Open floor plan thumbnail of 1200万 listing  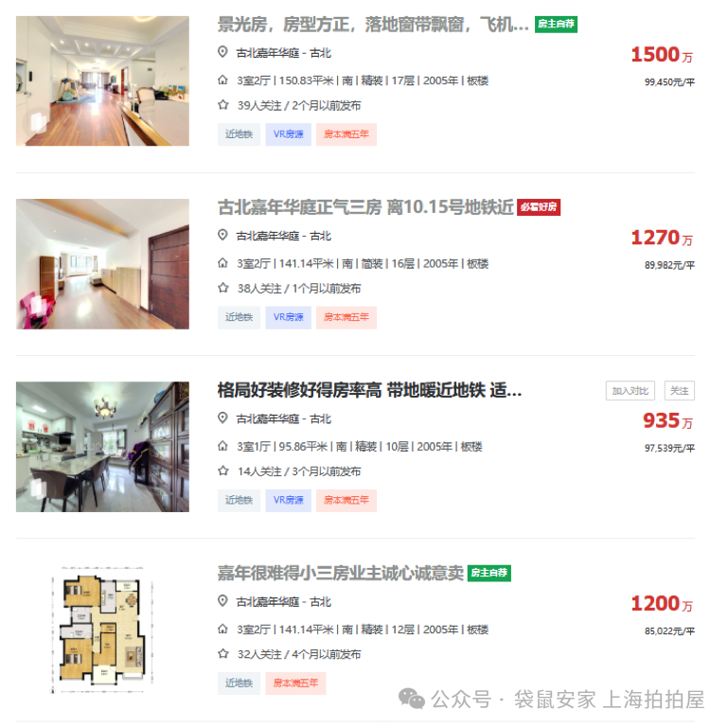point(102,630)
